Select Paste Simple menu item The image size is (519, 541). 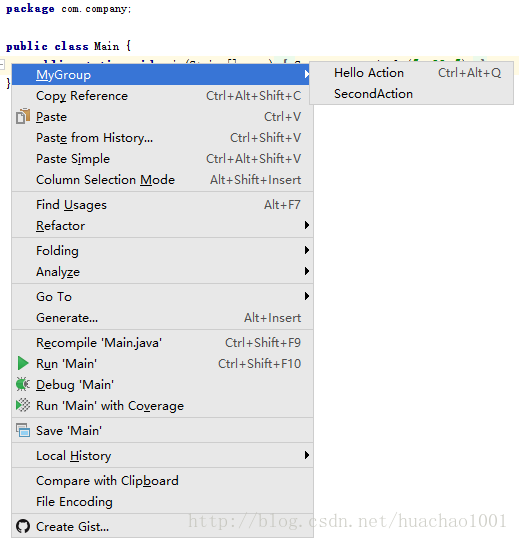162,159
